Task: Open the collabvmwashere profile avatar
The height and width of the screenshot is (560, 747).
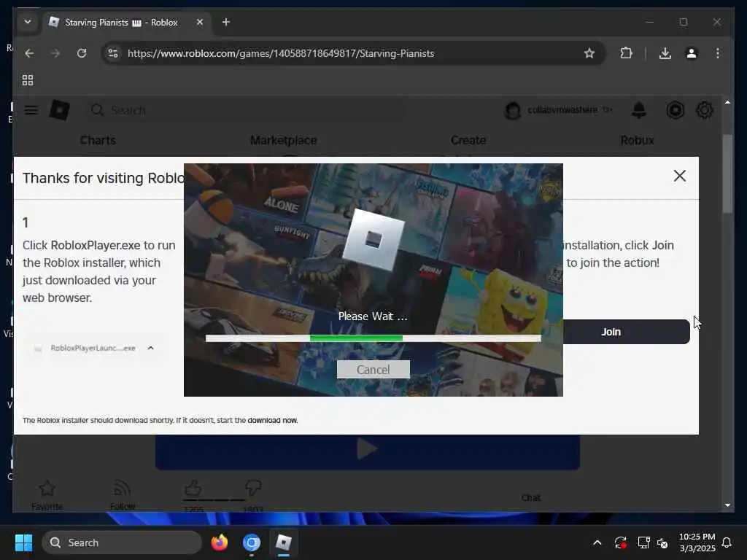Action: tap(513, 111)
